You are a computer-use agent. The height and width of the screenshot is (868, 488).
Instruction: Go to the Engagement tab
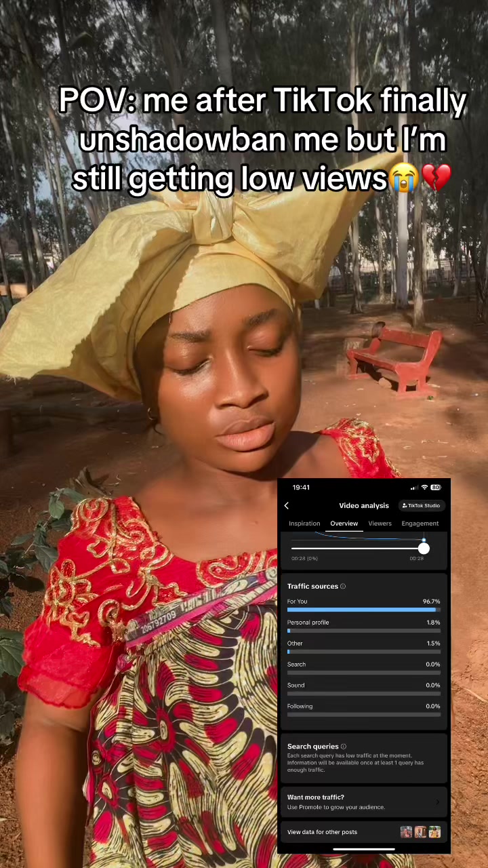420,524
